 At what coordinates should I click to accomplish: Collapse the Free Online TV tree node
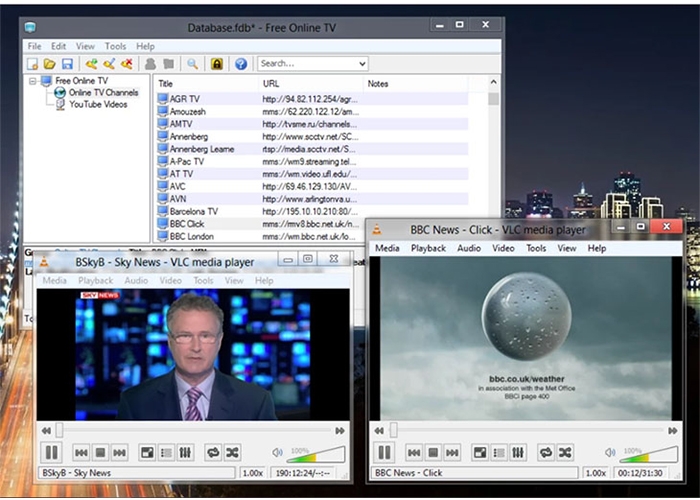click(x=33, y=81)
